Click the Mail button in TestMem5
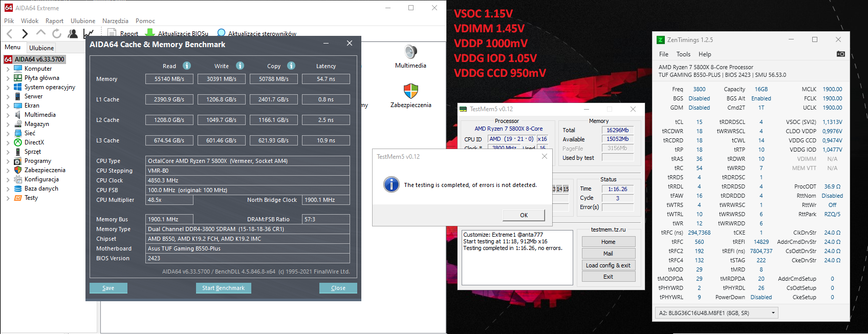Viewport: 868px width, 334px height. pos(609,254)
